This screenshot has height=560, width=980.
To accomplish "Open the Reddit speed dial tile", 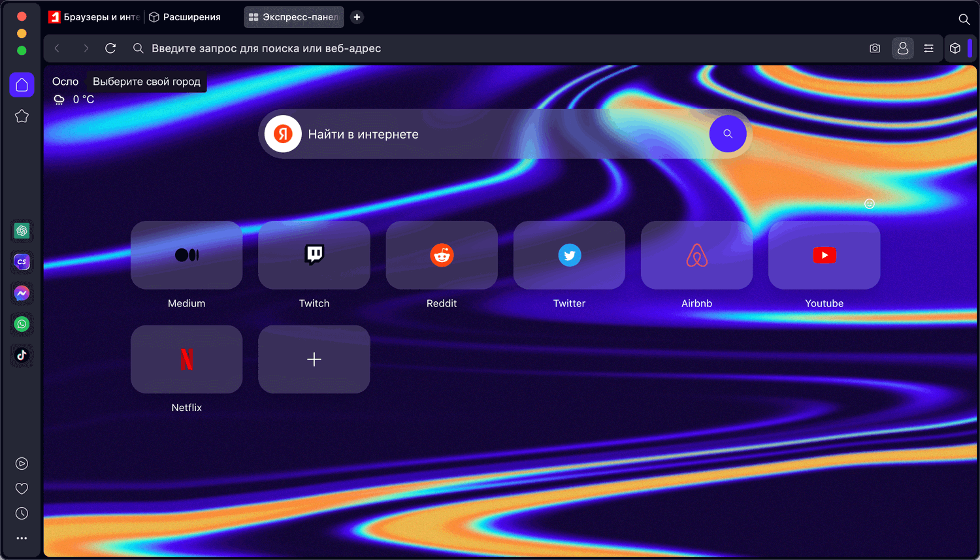I will pyautogui.click(x=442, y=255).
